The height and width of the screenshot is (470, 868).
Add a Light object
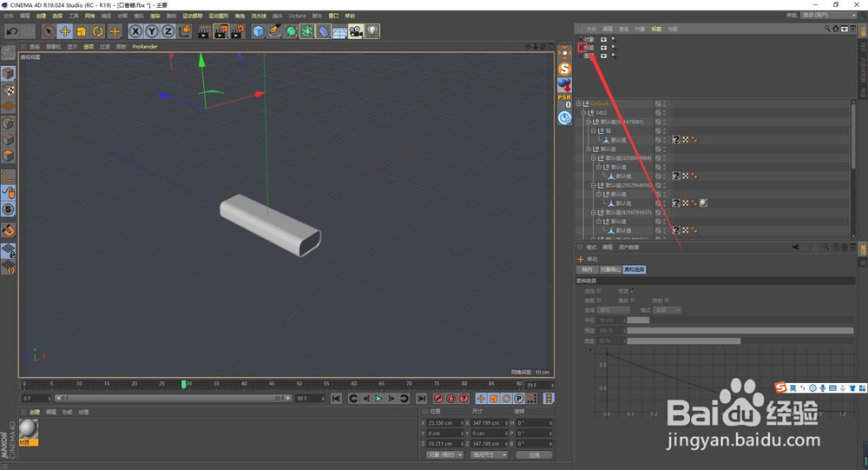coord(372,31)
